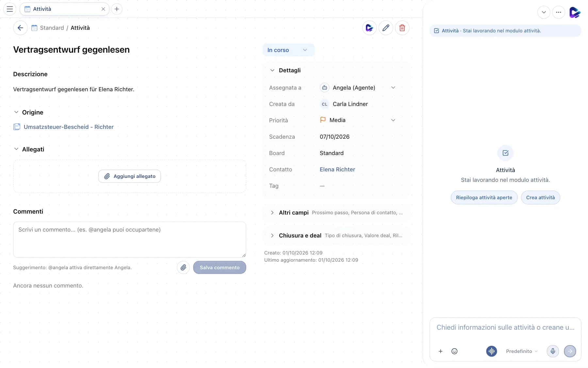Activate the microphone in chat
The image size is (588, 368).
pos(553,351)
